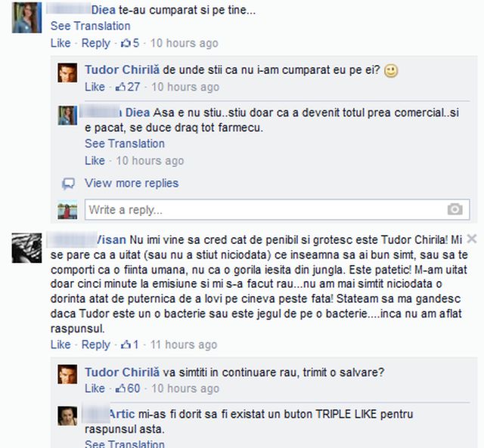Open Artic's profile picture
484x448 pixels.
pos(67,416)
